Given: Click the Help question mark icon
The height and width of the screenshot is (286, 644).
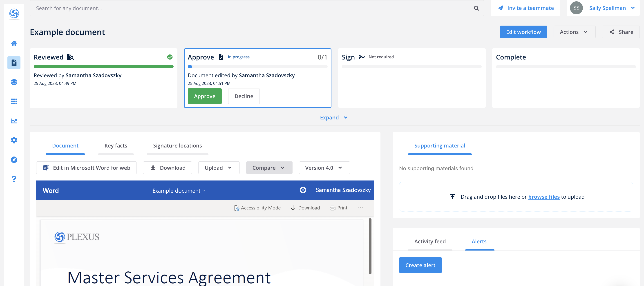Looking at the screenshot, I should pyautogui.click(x=14, y=179).
